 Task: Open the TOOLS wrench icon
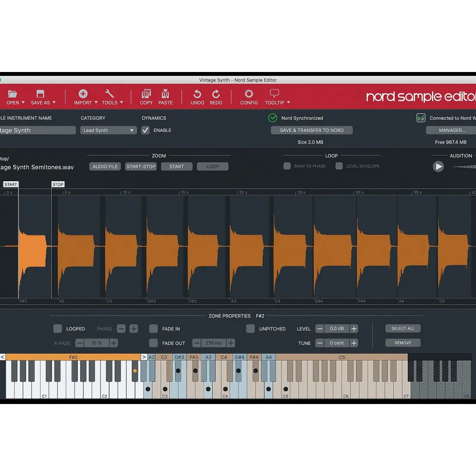point(109,94)
